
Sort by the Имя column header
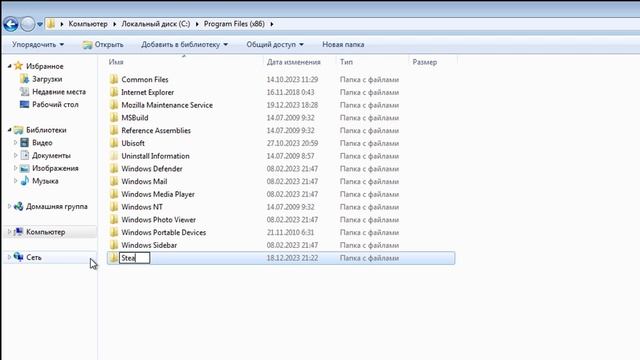tap(116, 62)
